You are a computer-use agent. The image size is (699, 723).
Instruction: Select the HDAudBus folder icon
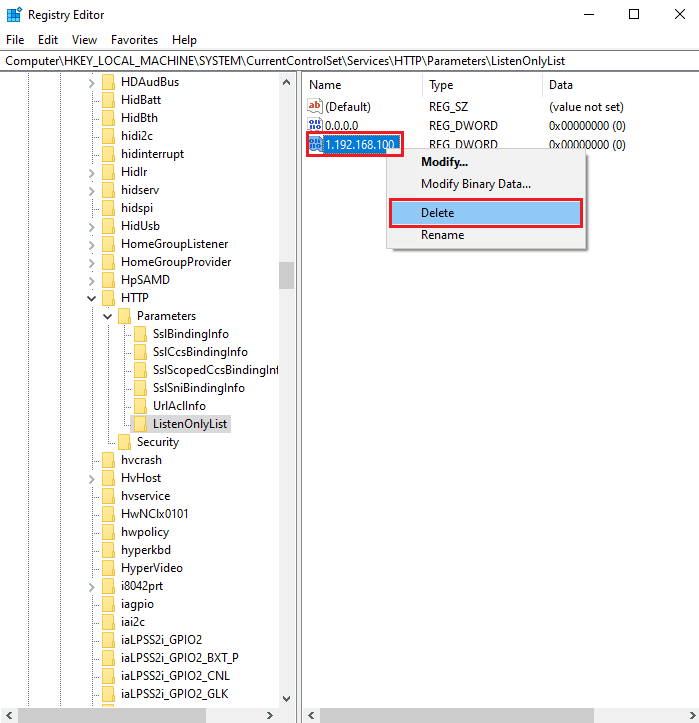click(108, 82)
